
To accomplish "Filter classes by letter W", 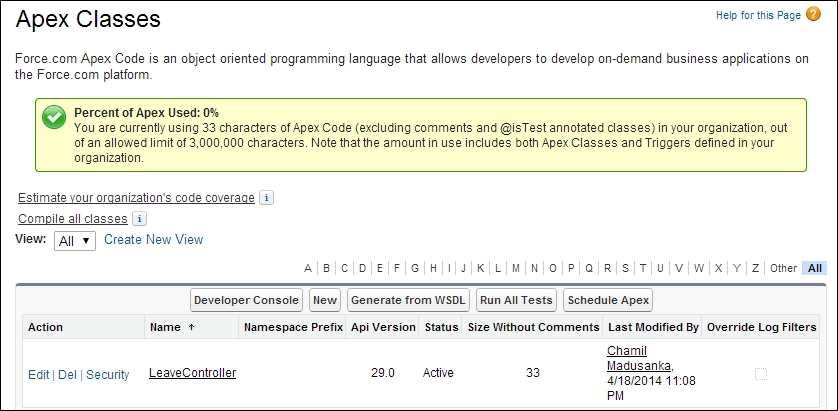I will 699,268.
